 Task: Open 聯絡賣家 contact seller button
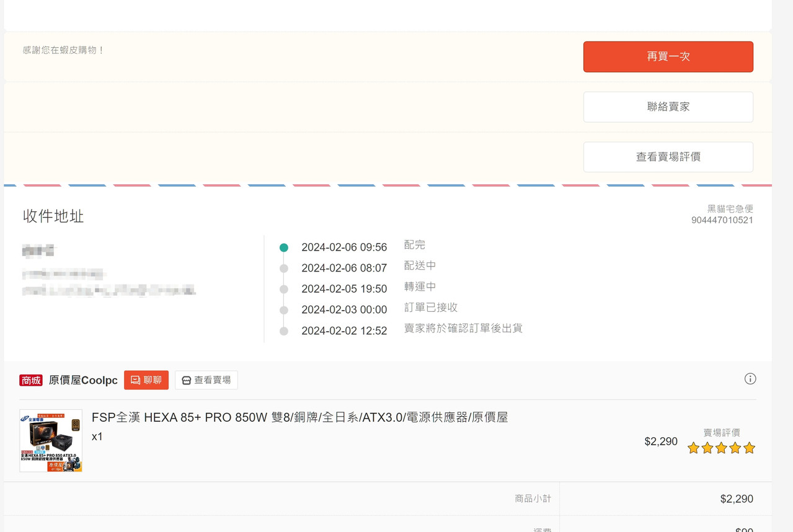pyautogui.click(x=668, y=107)
